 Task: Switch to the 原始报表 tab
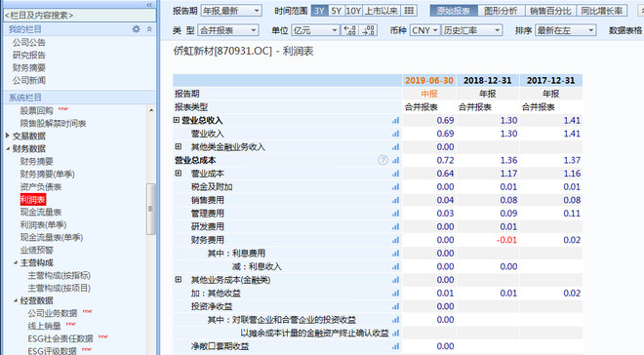454,11
